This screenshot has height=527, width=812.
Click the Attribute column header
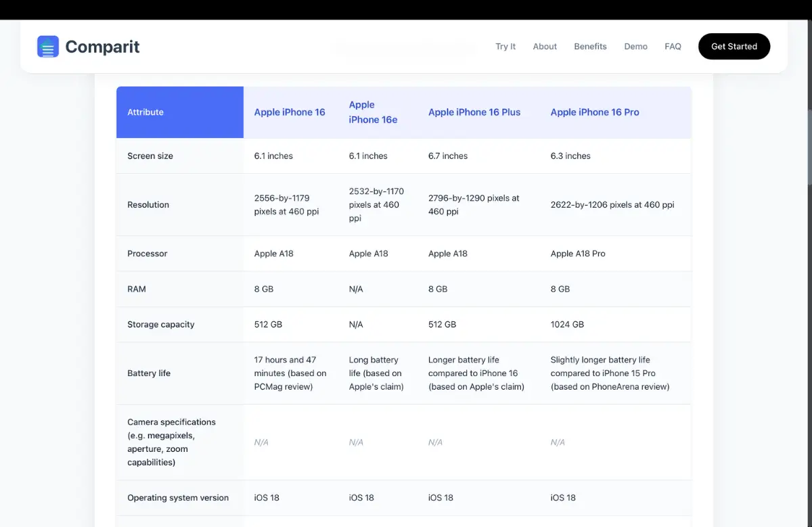[x=145, y=112]
